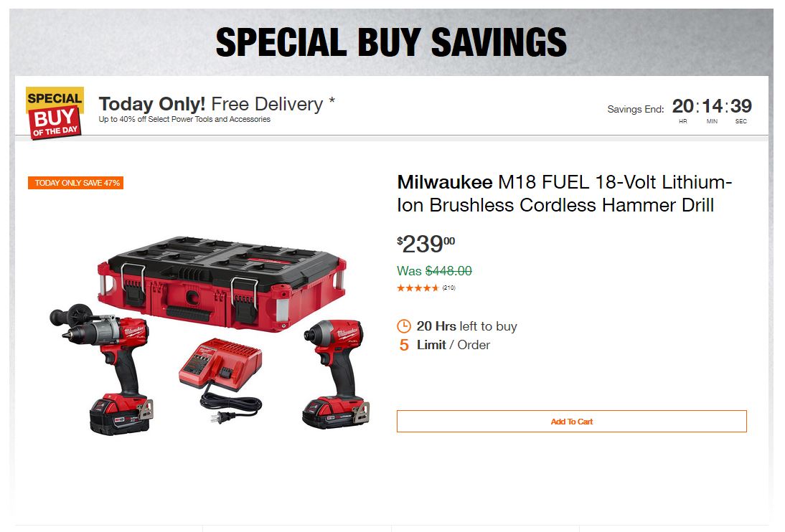Click the Today Only! Free Delivery heading

pos(217,105)
